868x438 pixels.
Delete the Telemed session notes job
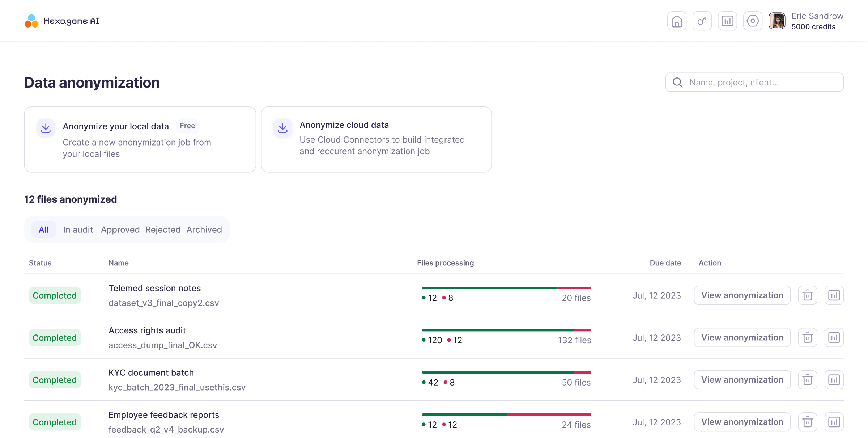(808, 295)
